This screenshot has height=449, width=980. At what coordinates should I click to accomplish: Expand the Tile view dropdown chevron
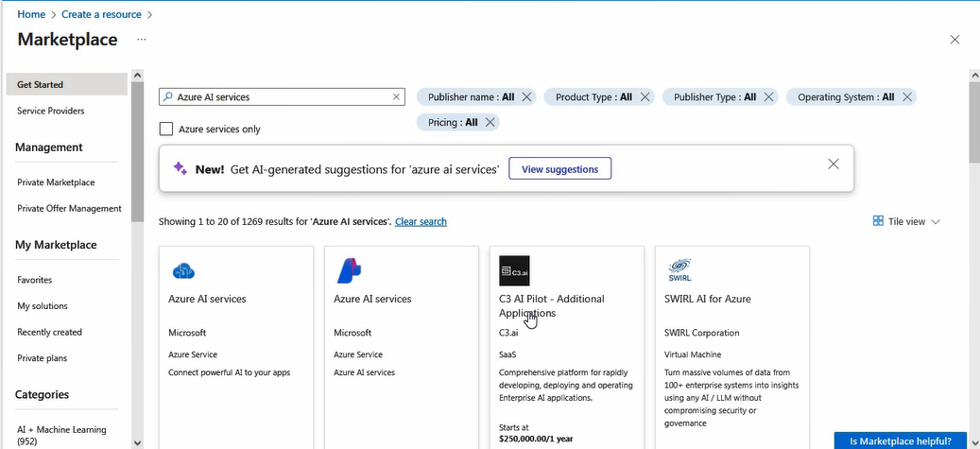[936, 221]
